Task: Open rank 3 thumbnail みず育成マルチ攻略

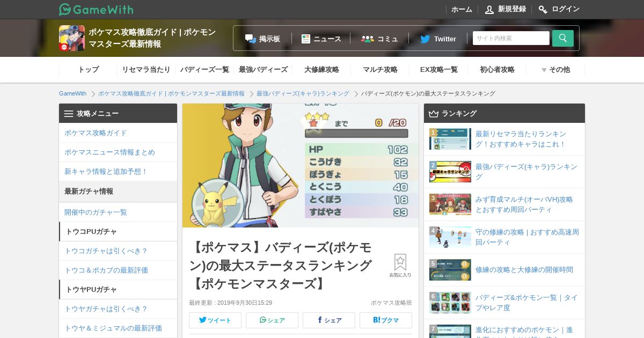Action: 450,204
